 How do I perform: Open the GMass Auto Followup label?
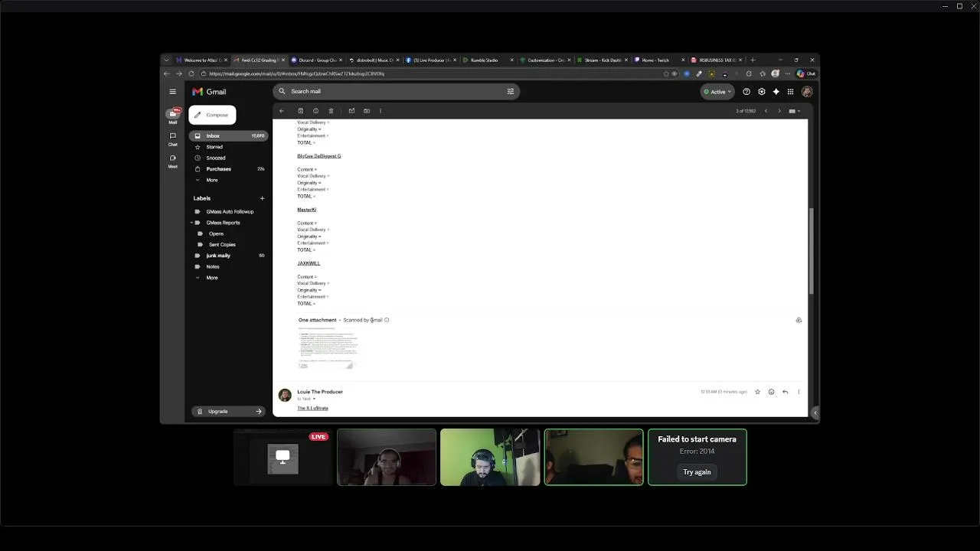pos(228,211)
